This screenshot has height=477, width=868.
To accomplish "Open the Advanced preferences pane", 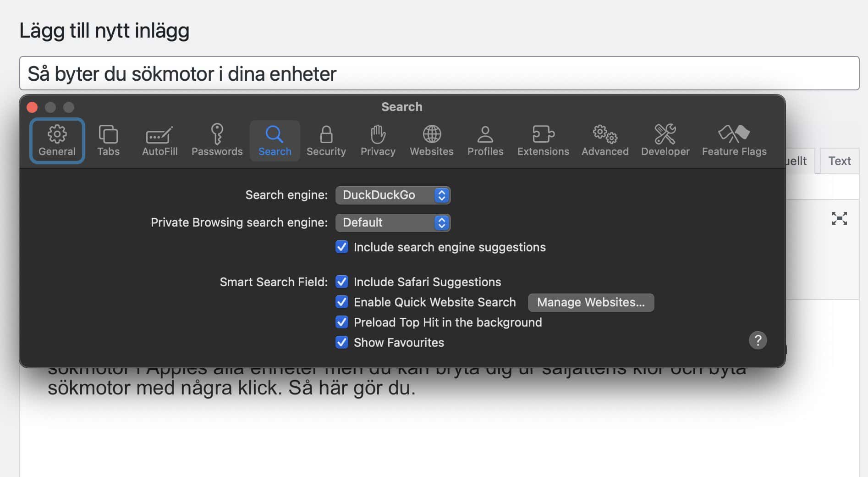I will click(605, 141).
